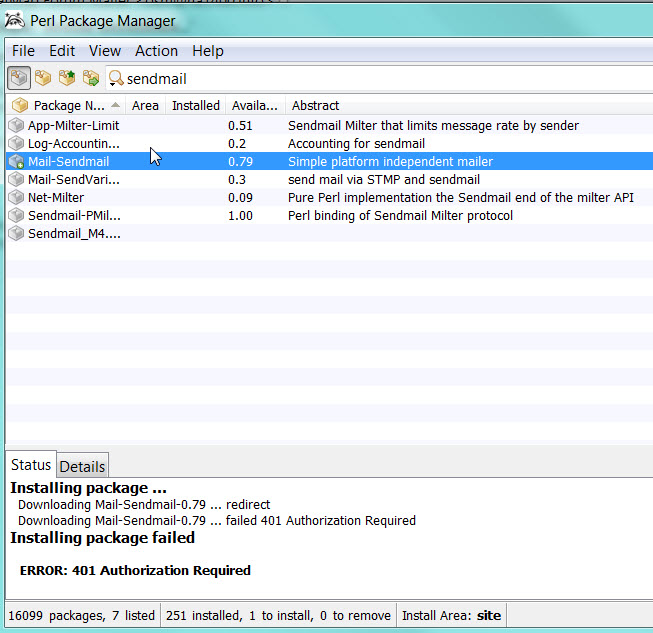Click the Package Name column sort arrow
The height and width of the screenshot is (633, 653).
click(x=116, y=105)
